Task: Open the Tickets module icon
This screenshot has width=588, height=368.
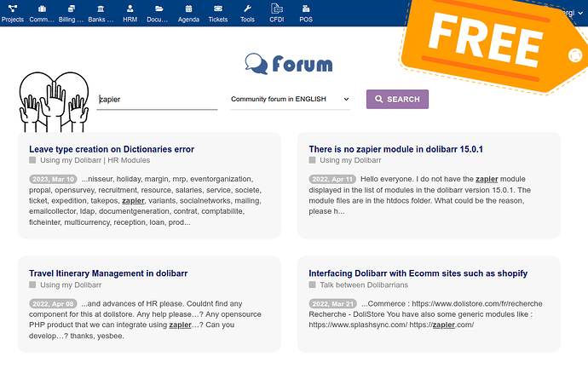Action: 218,9
